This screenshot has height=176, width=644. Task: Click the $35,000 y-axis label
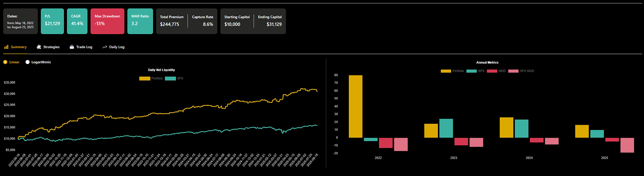(x=10, y=83)
